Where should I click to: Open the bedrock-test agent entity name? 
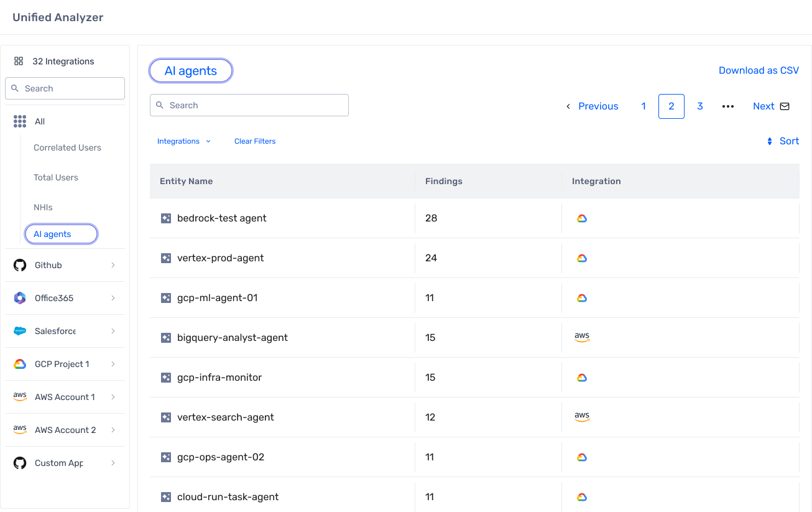click(222, 218)
